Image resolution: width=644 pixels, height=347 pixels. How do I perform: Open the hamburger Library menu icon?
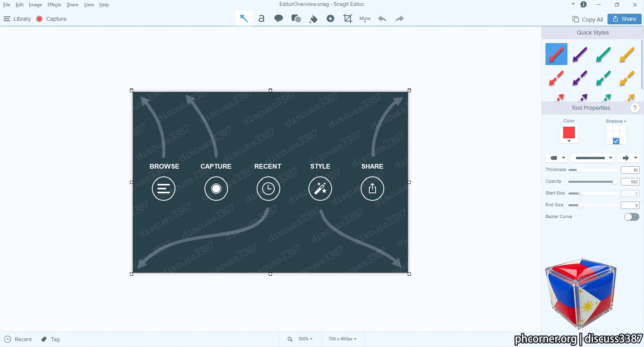7,19
